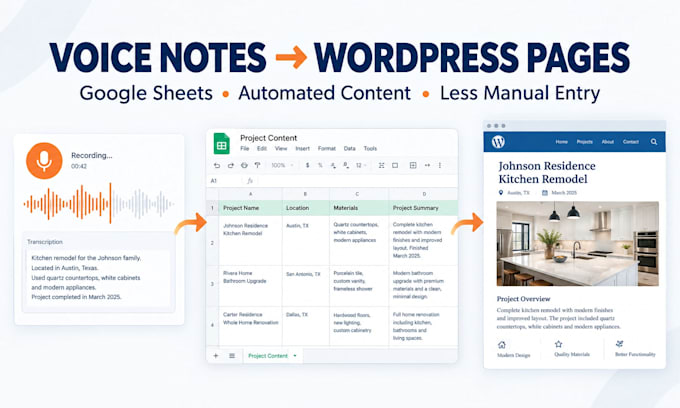
Task: Click the empty square icon in Sheets toolbar
Action: pos(395,165)
